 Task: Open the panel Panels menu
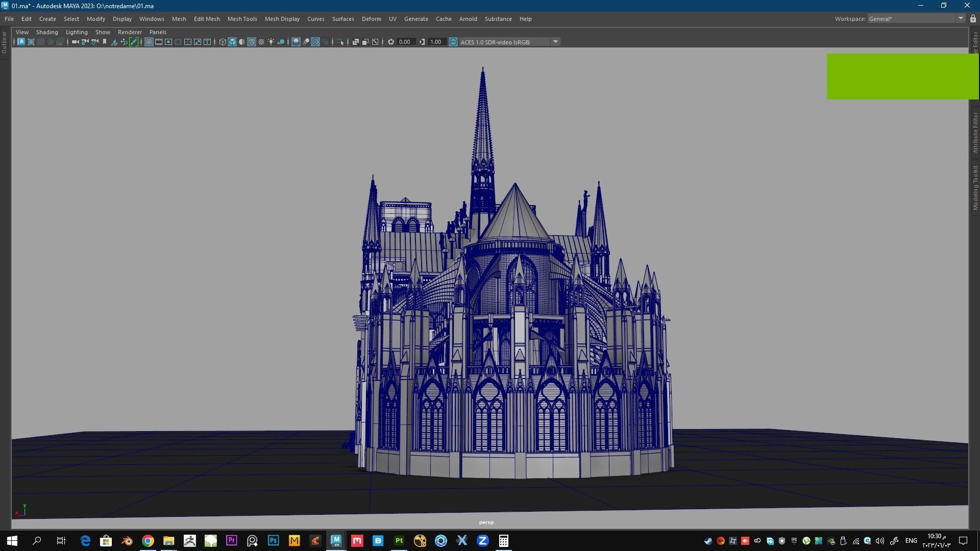[158, 32]
